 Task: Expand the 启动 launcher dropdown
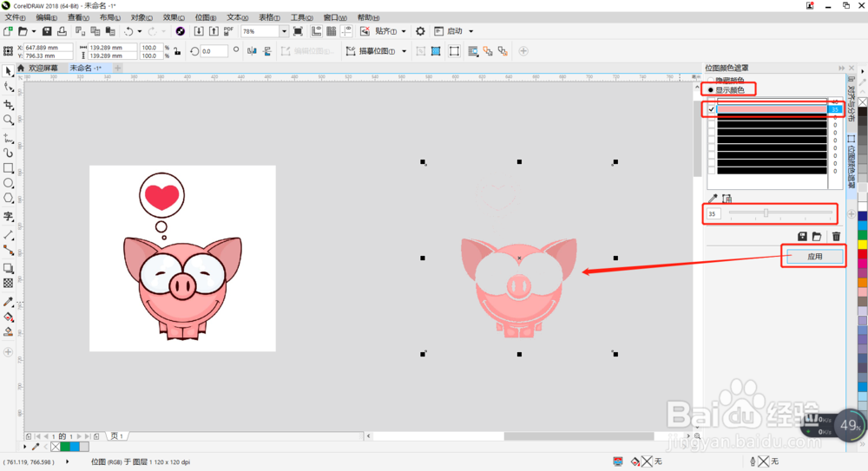click(471, 31)
